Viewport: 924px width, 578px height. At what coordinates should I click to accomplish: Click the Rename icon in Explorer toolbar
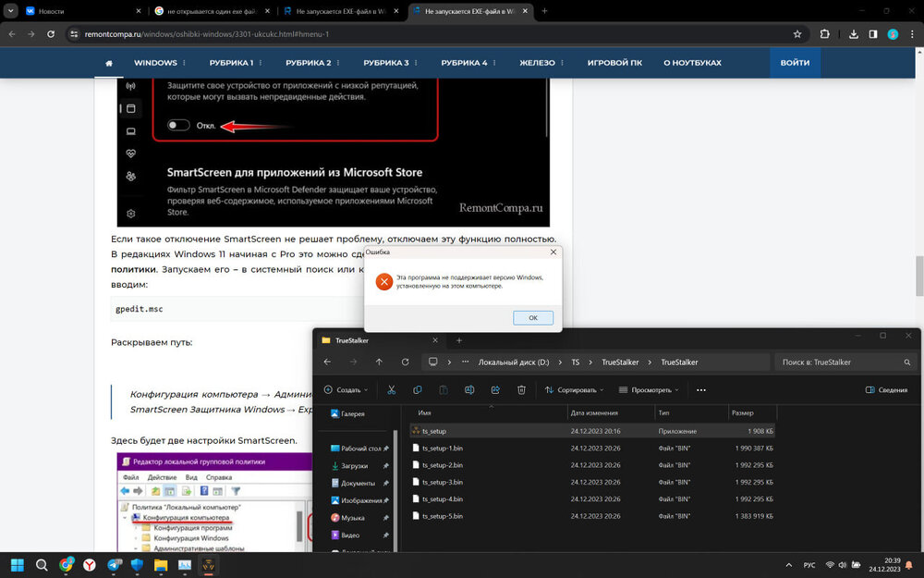coord(469,390)
